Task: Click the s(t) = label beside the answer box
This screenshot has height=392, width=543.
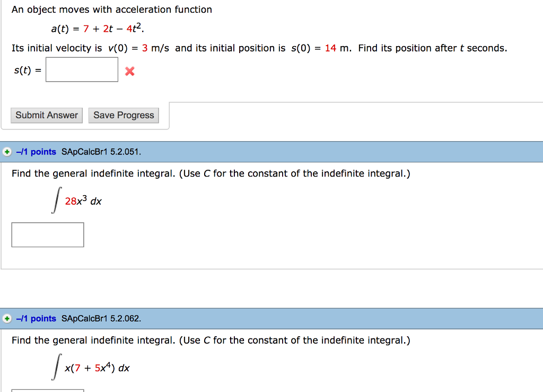Action: (27, 70)
